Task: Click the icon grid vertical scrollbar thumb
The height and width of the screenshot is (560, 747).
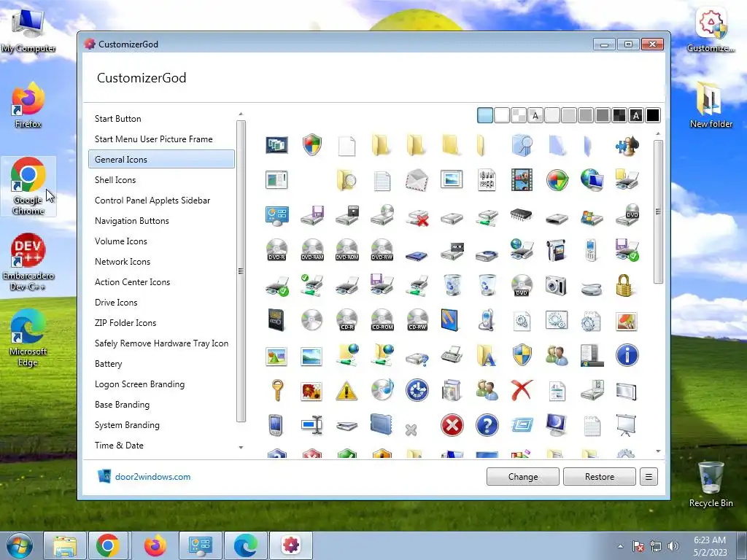Action: tap(658, 211)
